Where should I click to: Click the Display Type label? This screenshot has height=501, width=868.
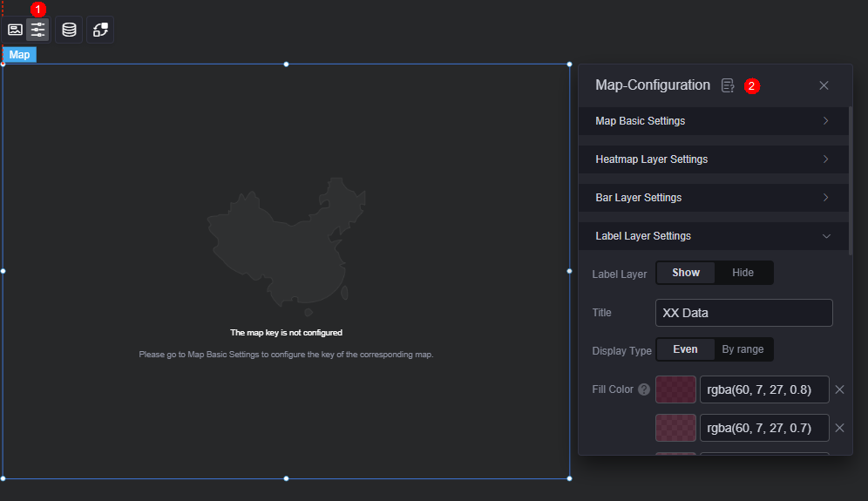621,351
